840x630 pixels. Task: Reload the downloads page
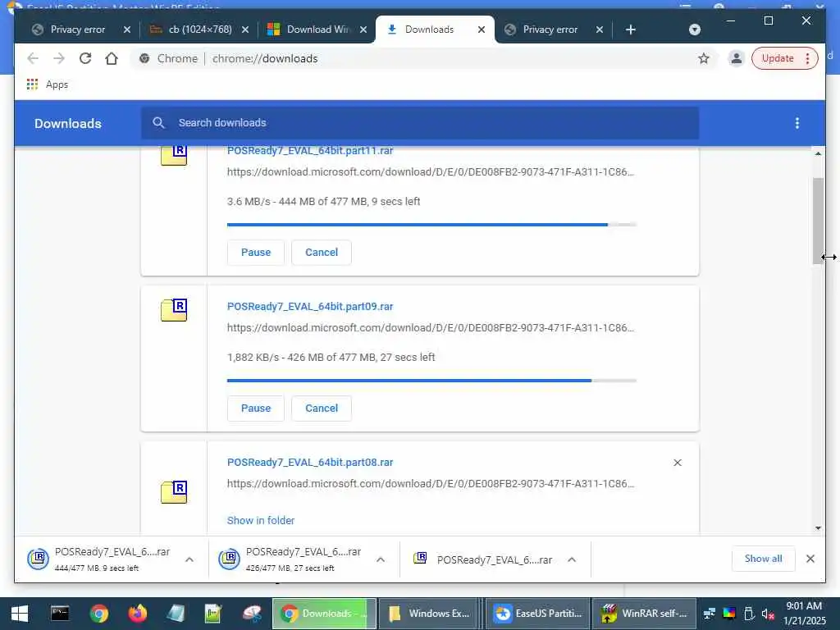click(85, 58)
